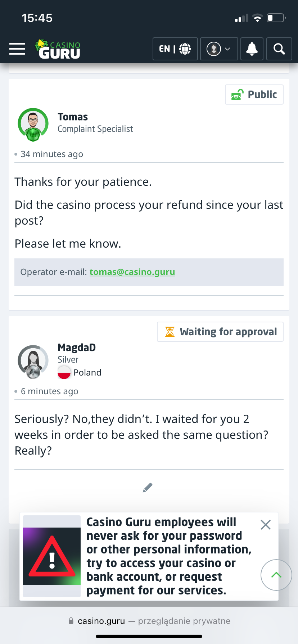This screenshot has width=298, height=644.
Task: Expand the user account dropdown
Action: coord(218,49)
